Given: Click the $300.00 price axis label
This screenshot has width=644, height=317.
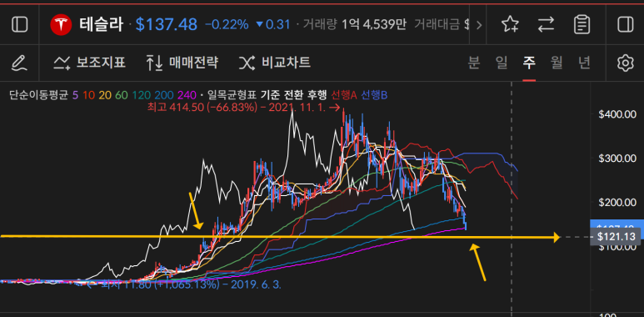Looking at the screenshot, I should pyautogui.click(x=617, y=158).
